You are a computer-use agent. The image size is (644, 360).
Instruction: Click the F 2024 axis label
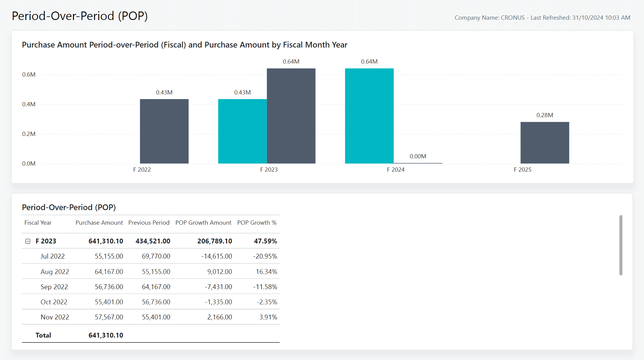[x=396, y=170]
